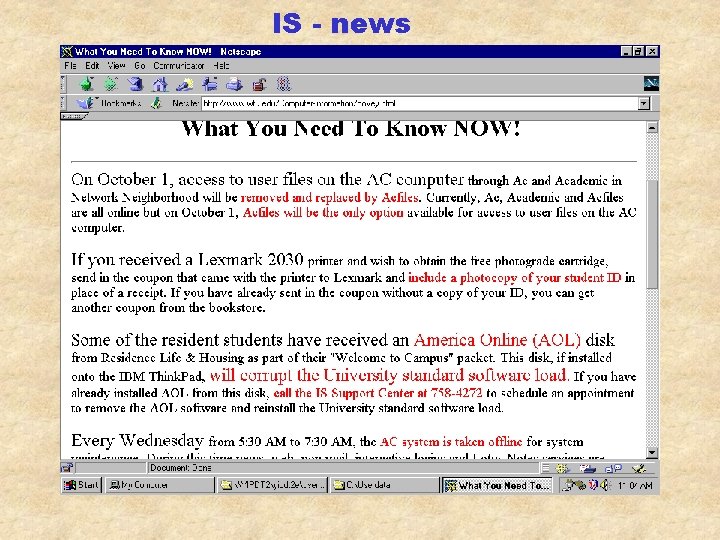The image size is (720, 540).
Task: Open the Bookmarks quickfile icon
Action: [84, 103]
